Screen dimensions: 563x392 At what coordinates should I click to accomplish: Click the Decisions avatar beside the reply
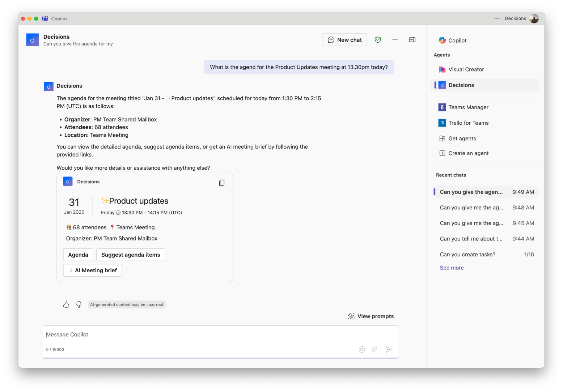(48, 86)
